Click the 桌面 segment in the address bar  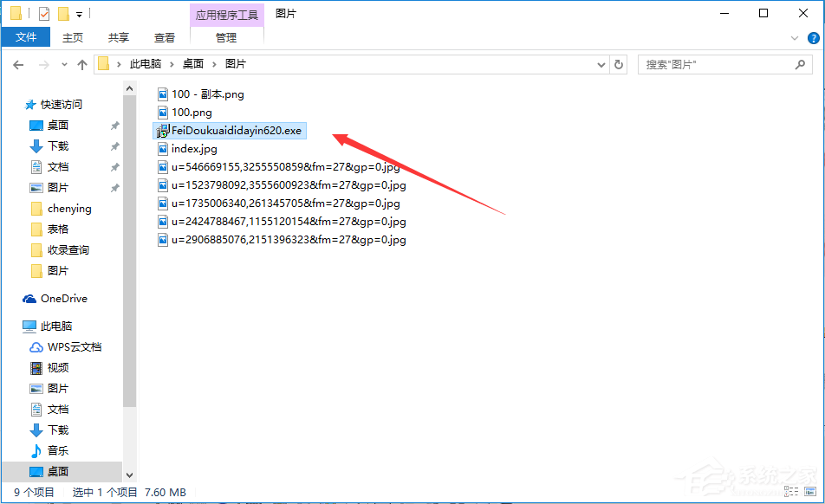click(192, 64)
